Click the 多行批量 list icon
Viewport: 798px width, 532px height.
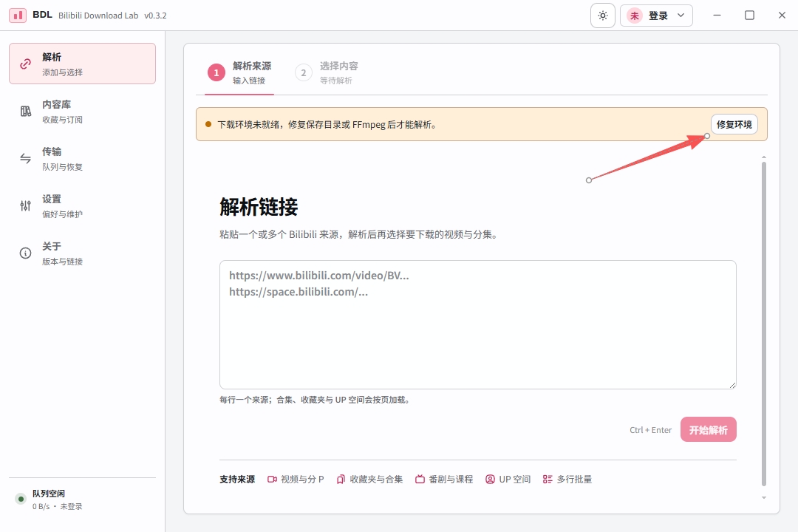pos(548,479)
